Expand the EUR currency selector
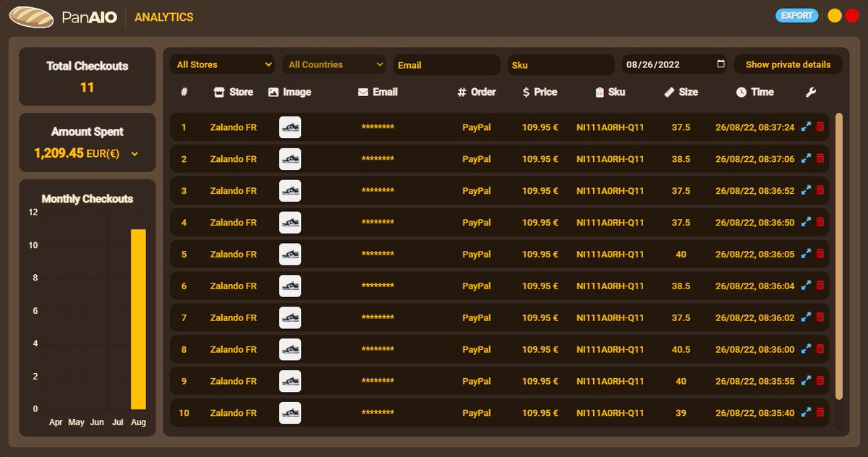 click(x=134, y=154)
